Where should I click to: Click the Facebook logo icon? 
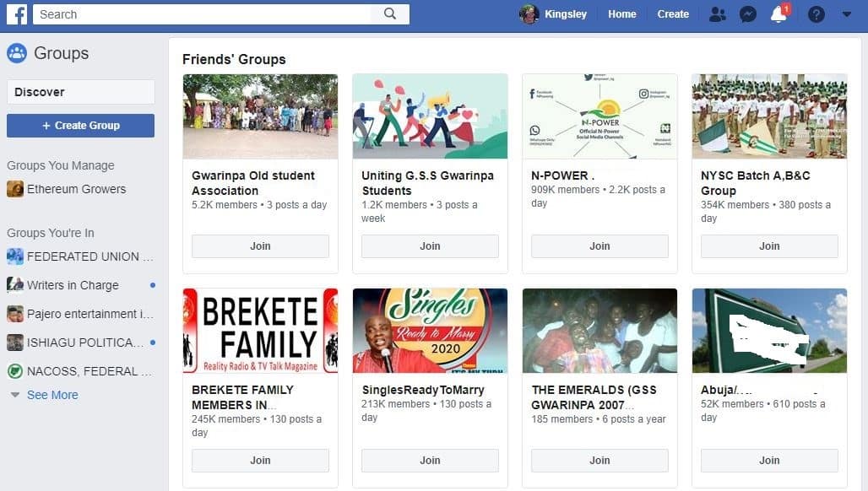pyautogui.click(x=17, y=14)
